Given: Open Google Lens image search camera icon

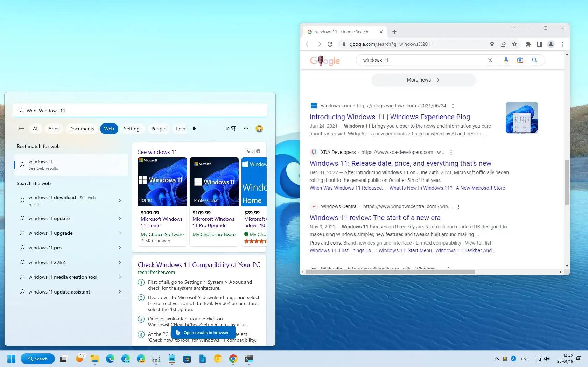Looking at the screenshot, I should [520, 60].
